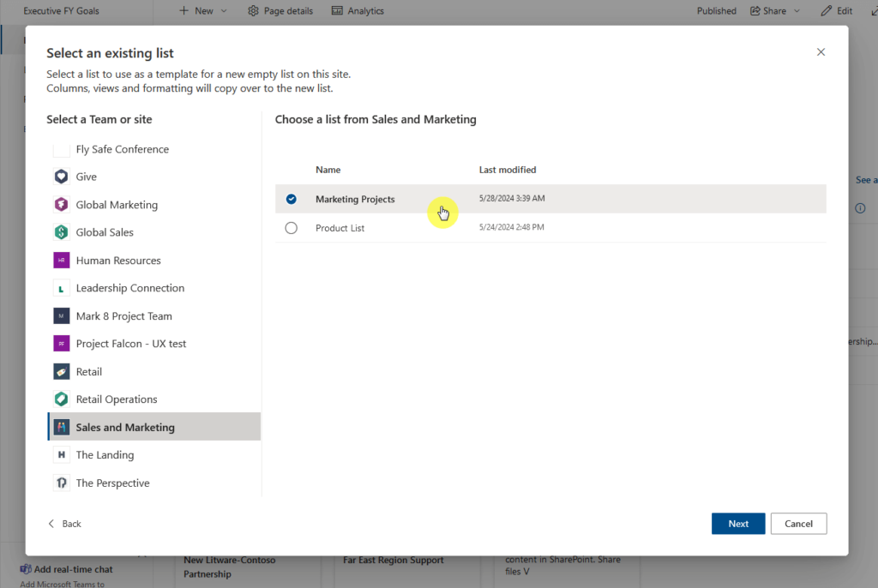This screenshot has height=588, width=878.
Task: Click the Global Marketing site icon
Action: point(61,204)
